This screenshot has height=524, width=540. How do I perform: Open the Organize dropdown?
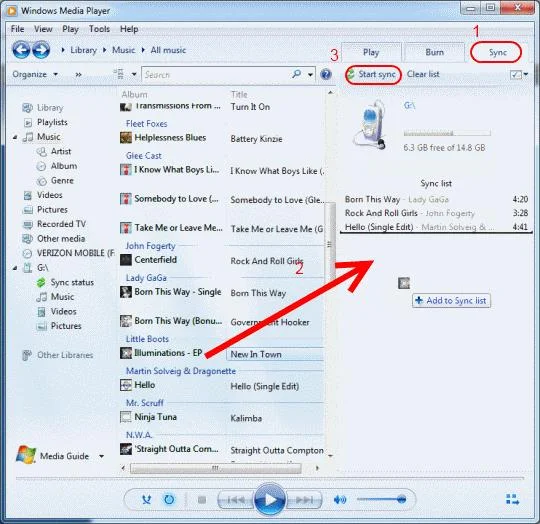click(x=35, y=74)
